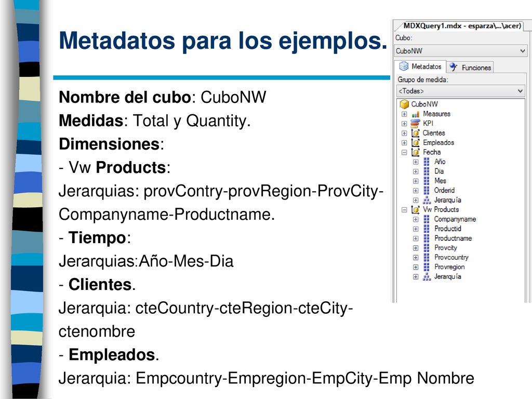Click the Empleados dimension icon
532x399 pixels.
click(415, 143)
